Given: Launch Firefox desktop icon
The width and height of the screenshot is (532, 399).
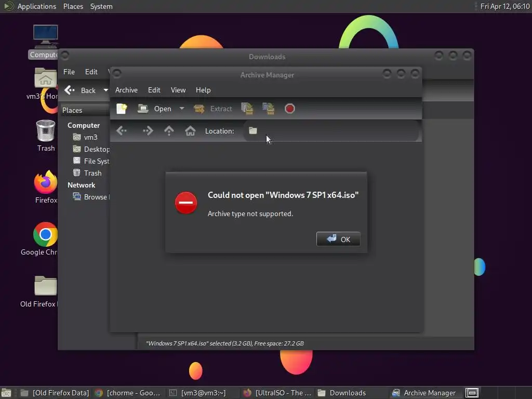Looking at the screenshot, I should click(46, 187).
